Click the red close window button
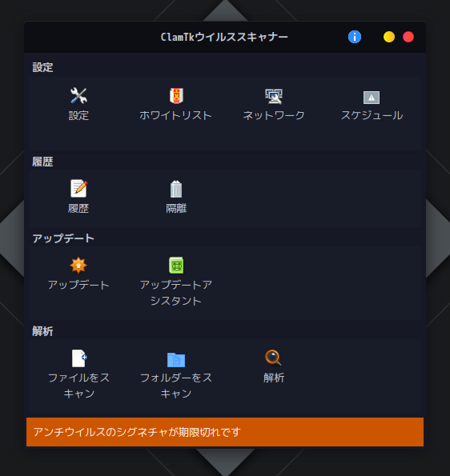450x476 pixels. tap(408, 37)
